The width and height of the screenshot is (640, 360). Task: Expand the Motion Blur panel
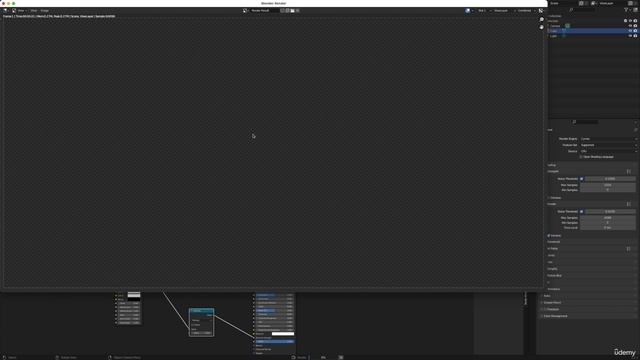pos(555,276)
